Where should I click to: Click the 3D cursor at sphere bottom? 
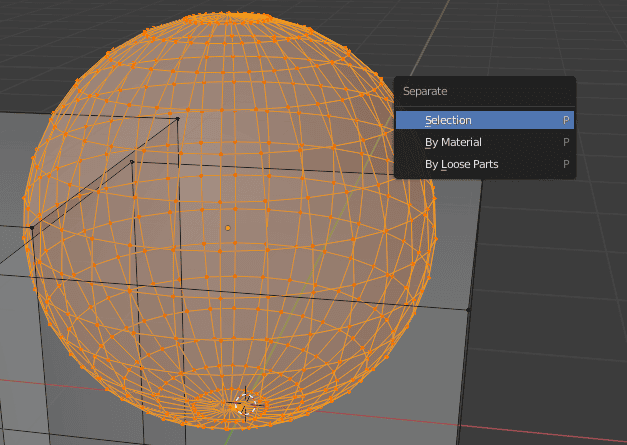[246, 404]
